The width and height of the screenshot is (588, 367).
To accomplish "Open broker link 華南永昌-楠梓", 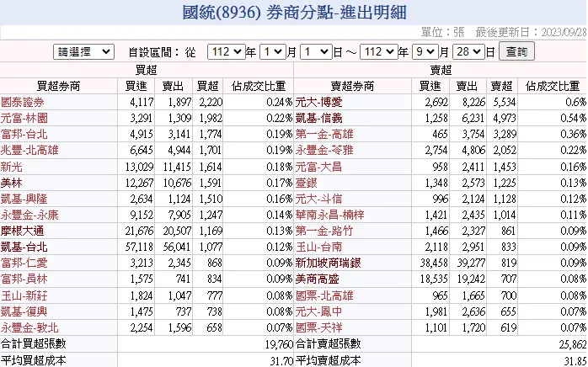I will point(330,215).
